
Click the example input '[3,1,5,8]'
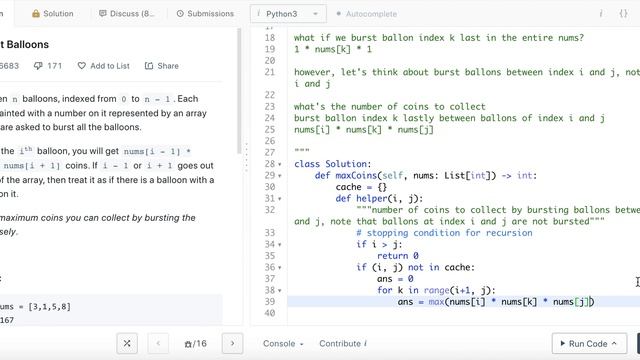[49, 307]
